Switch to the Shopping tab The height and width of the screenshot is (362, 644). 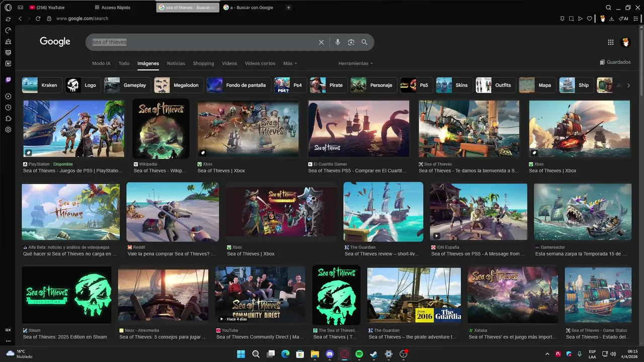(203, 63)
